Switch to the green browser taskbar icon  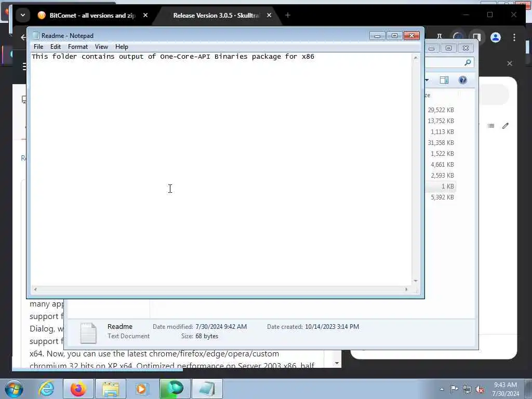[x=175, y=389]
